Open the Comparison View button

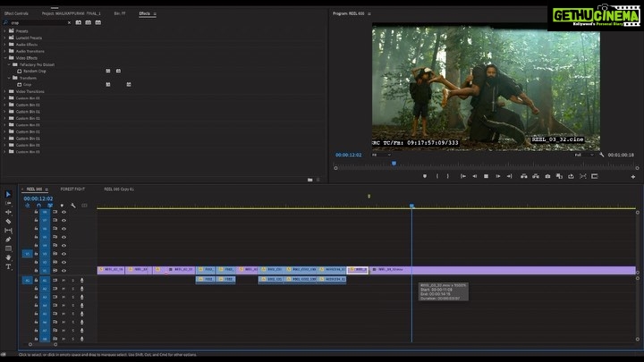(559, 176)
